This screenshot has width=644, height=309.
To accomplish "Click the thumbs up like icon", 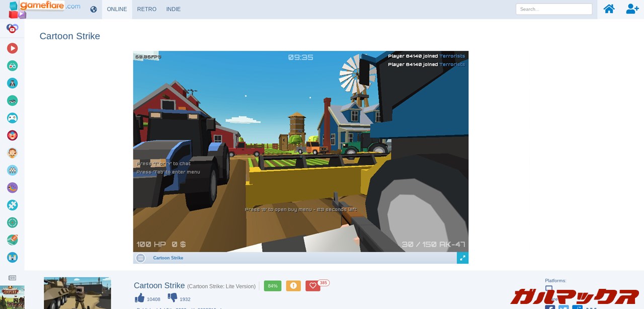I will [x=140, y=298].
